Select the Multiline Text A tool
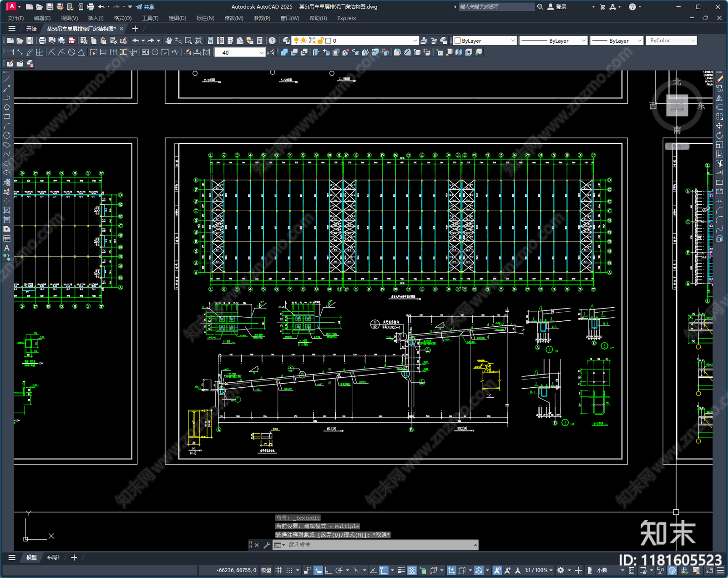 click(7, 248)
